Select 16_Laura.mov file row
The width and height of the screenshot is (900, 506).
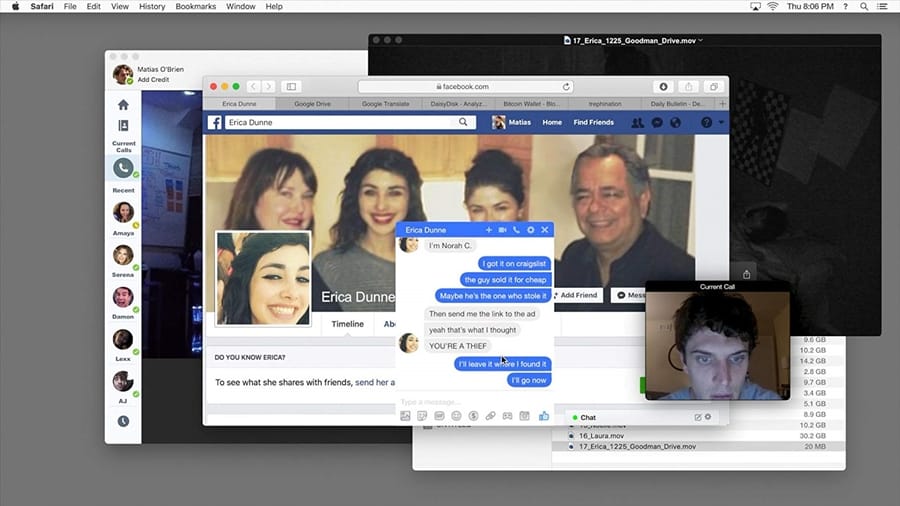point(698,436)
